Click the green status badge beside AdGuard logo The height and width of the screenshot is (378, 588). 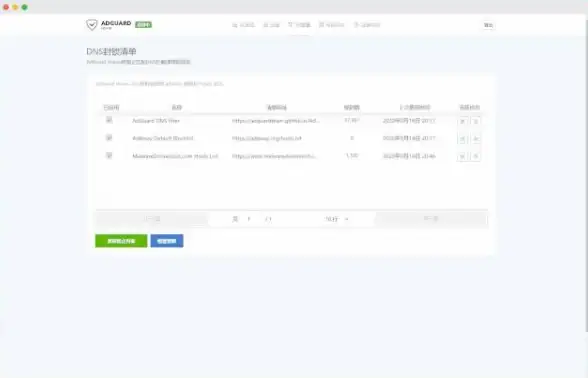143,25
